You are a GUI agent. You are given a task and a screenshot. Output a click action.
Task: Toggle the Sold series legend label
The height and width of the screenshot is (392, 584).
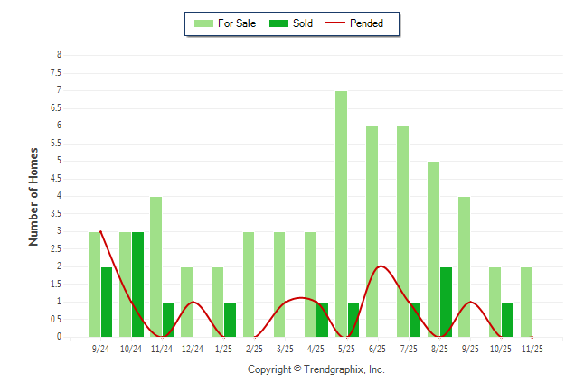coord(303,23)
